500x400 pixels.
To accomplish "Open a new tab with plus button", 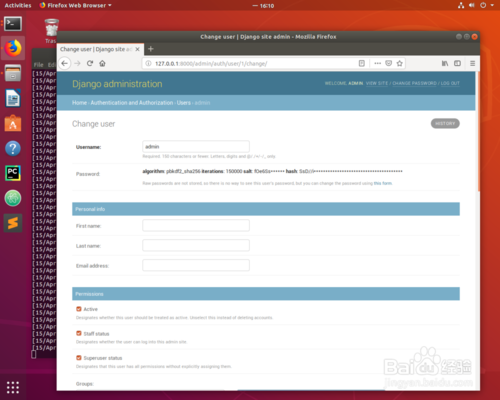I will (x=151, y=49).
